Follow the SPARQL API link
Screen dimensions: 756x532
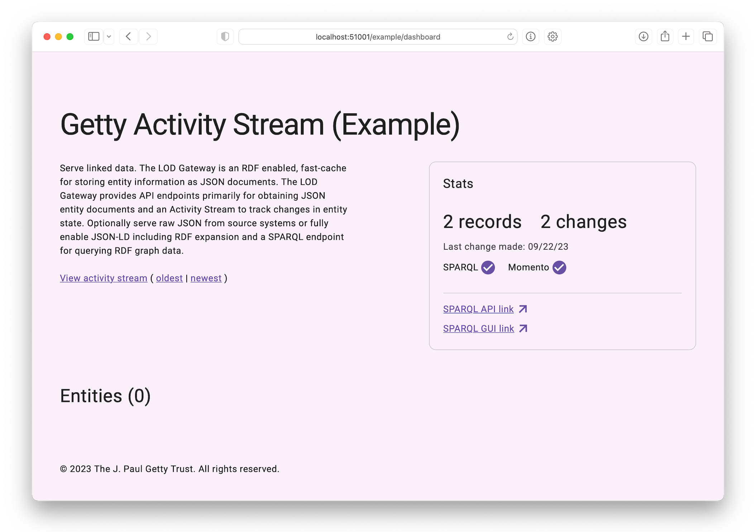tap(478, 309)
